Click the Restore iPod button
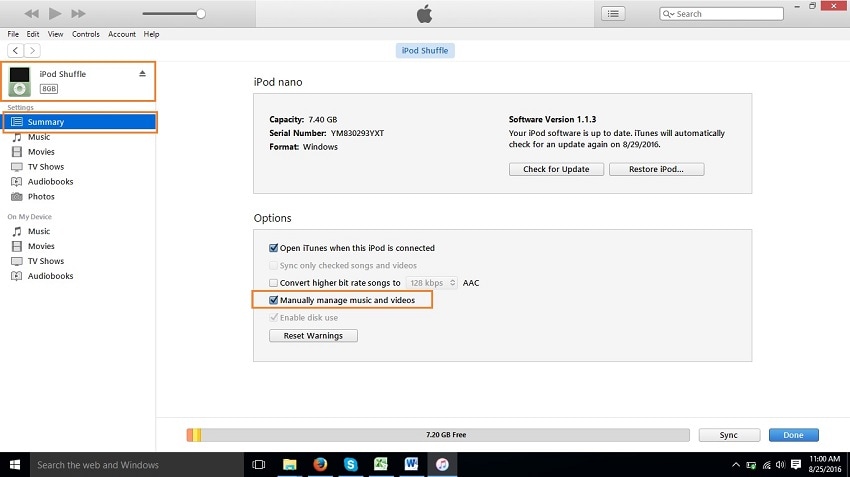 [x=656, y=169]
